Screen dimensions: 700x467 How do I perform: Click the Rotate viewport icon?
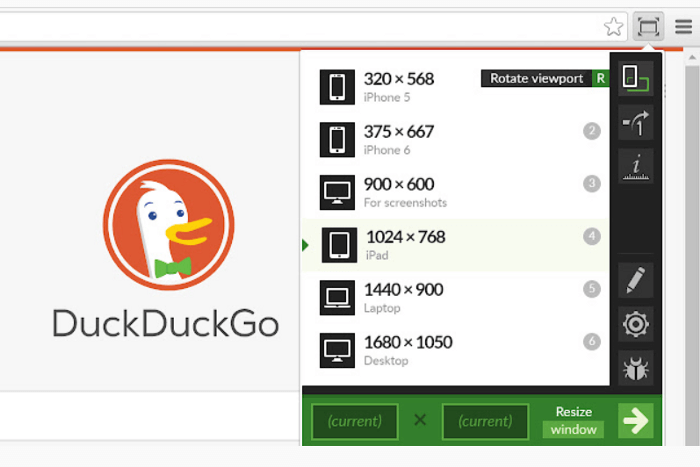click(636, 79)
